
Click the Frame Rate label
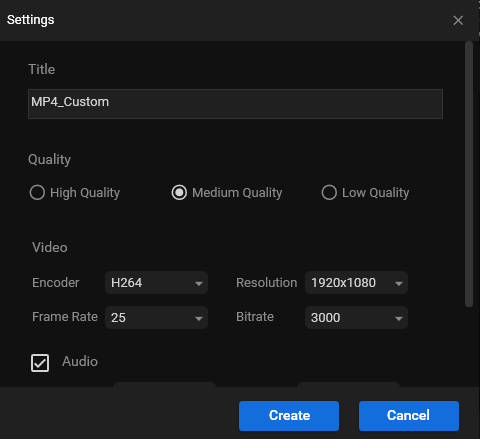[65, 317]
